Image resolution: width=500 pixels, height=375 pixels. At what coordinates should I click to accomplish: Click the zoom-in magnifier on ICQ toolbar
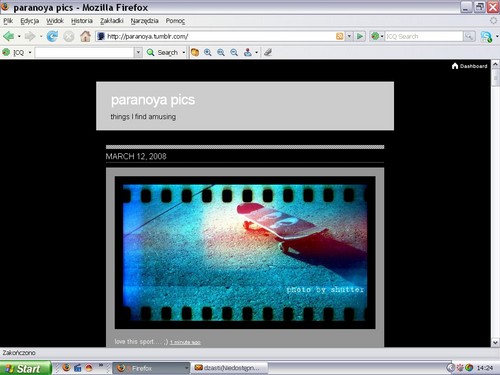click(208, 52)
